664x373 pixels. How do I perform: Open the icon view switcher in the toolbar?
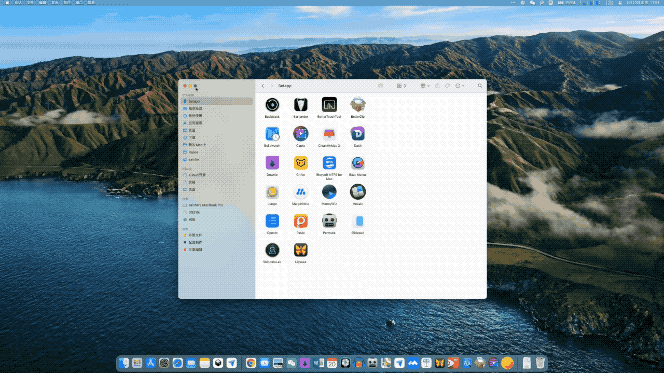401,86
